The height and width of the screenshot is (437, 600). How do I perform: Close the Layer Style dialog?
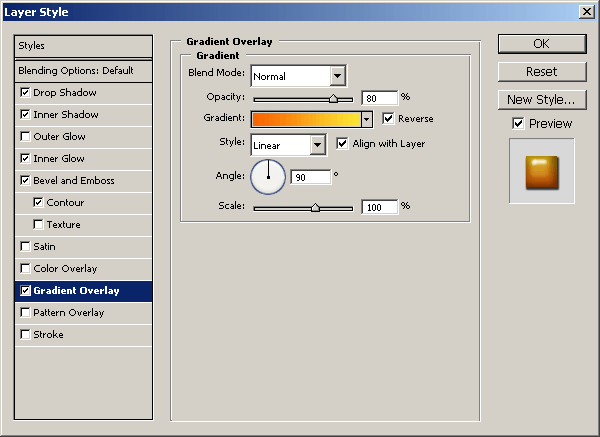[587, 12]
